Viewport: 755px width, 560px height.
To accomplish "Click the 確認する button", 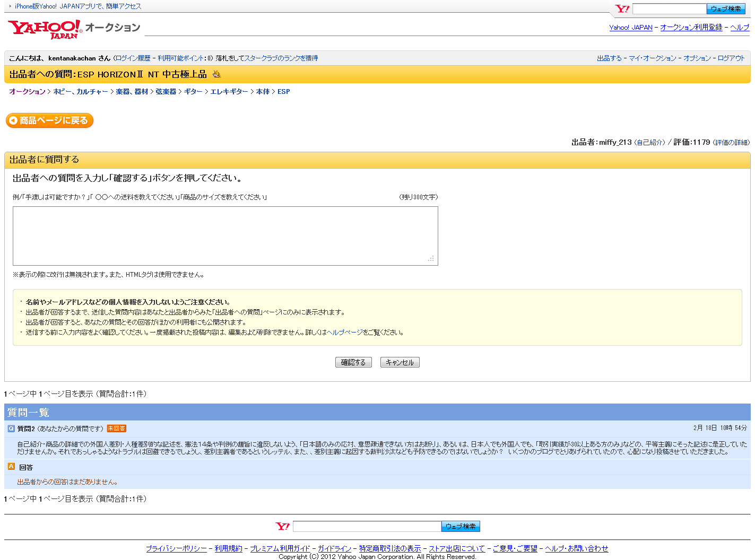I will (353, 362).
